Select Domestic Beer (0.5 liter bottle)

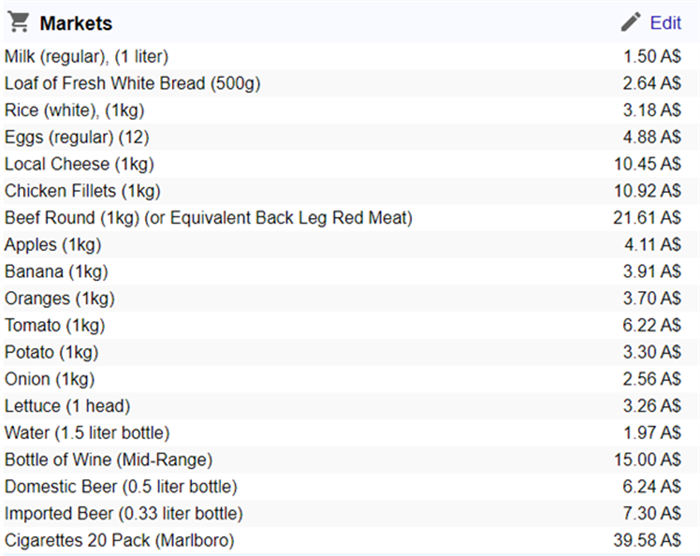pos(120,488)
